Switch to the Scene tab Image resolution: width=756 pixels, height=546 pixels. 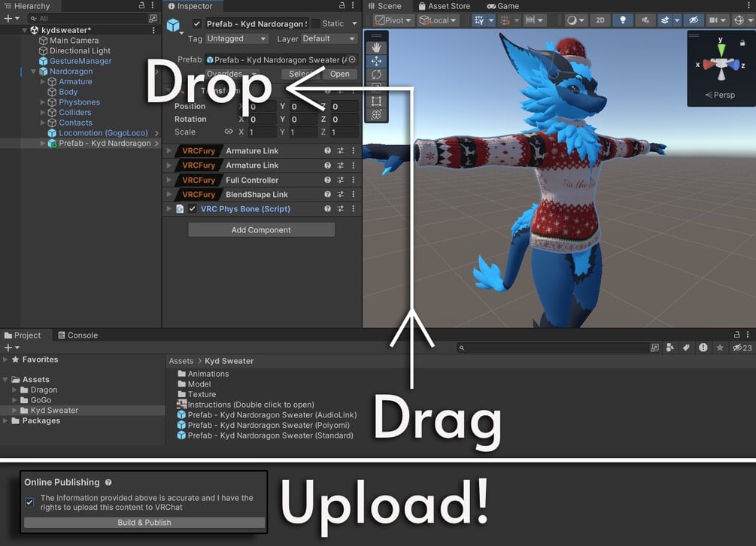pyautogui.click(x=384, y=6)
